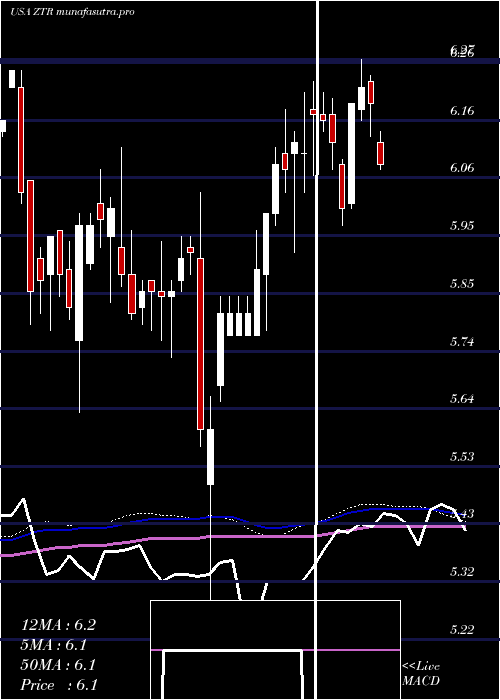Click the 12MA : 6.2 legend entry
Viewport: 500px width, 700px height.
point(58,625)
